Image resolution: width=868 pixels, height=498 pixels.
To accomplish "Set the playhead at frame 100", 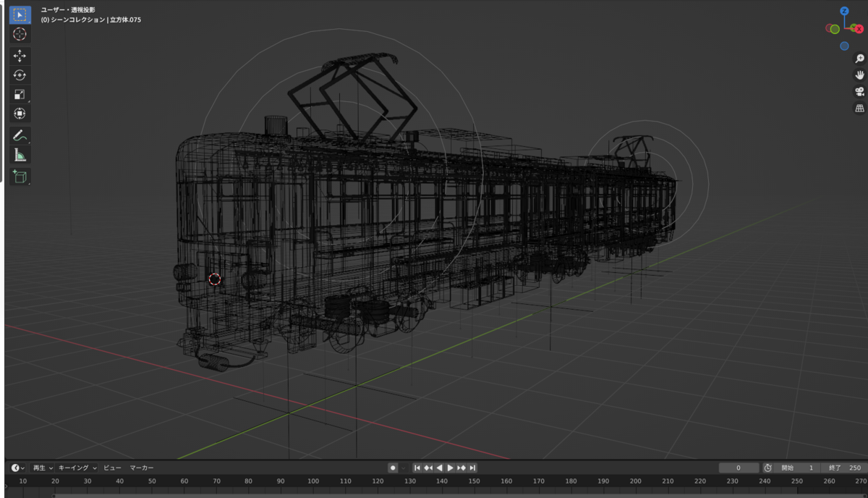I will pos(313,481).
